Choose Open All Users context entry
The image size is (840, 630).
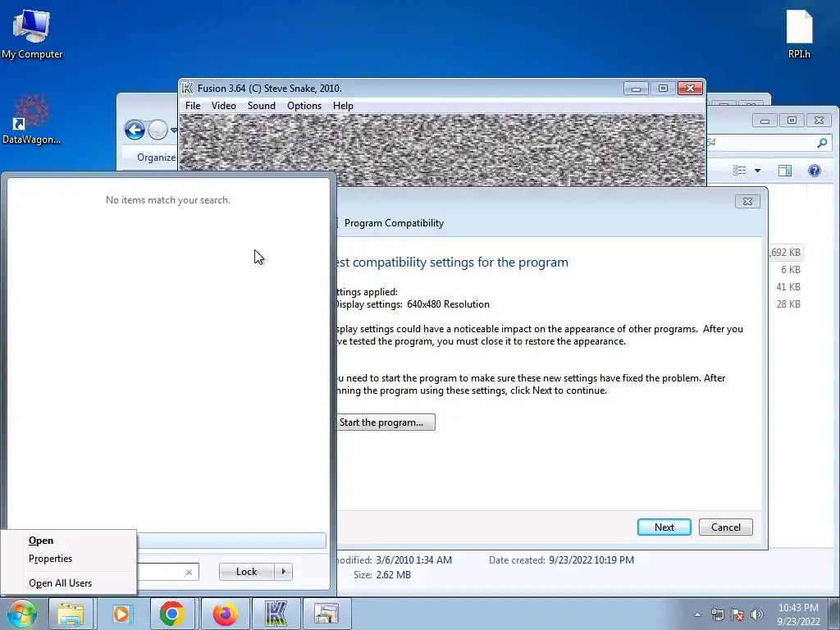[69, 583]
